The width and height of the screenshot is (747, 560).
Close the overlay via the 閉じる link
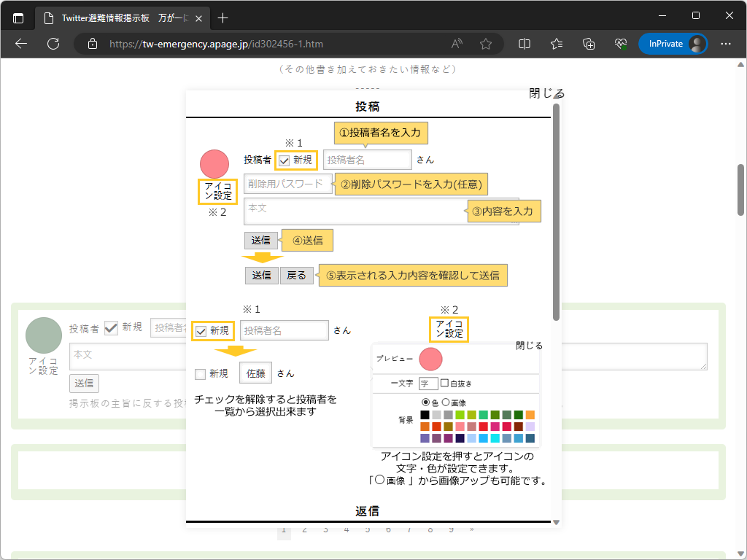546,93
